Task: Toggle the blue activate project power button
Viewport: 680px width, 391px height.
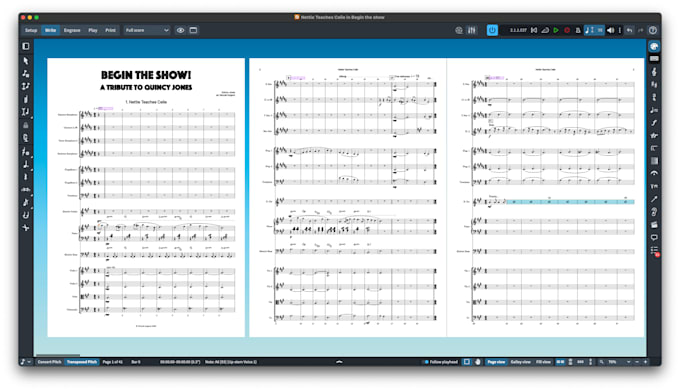Action: 492,30
